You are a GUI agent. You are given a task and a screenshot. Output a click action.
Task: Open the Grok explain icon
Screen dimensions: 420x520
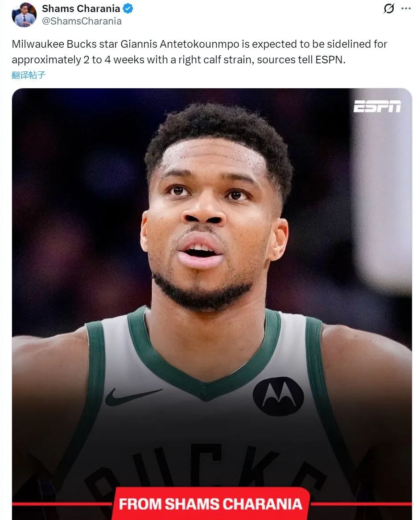coord(389,8)
